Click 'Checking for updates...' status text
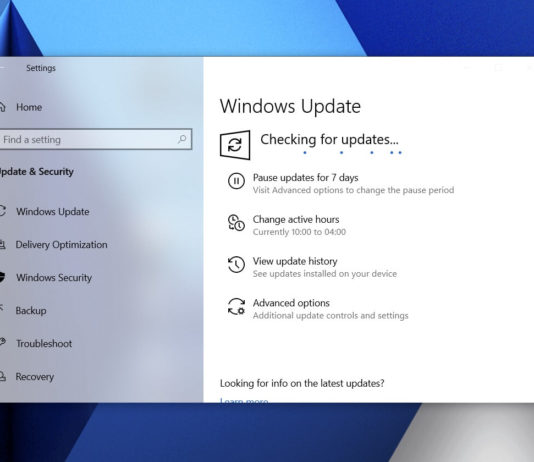The height and width of the screenshot is (462, 534). pyautogui.click(x=329, y=140)
